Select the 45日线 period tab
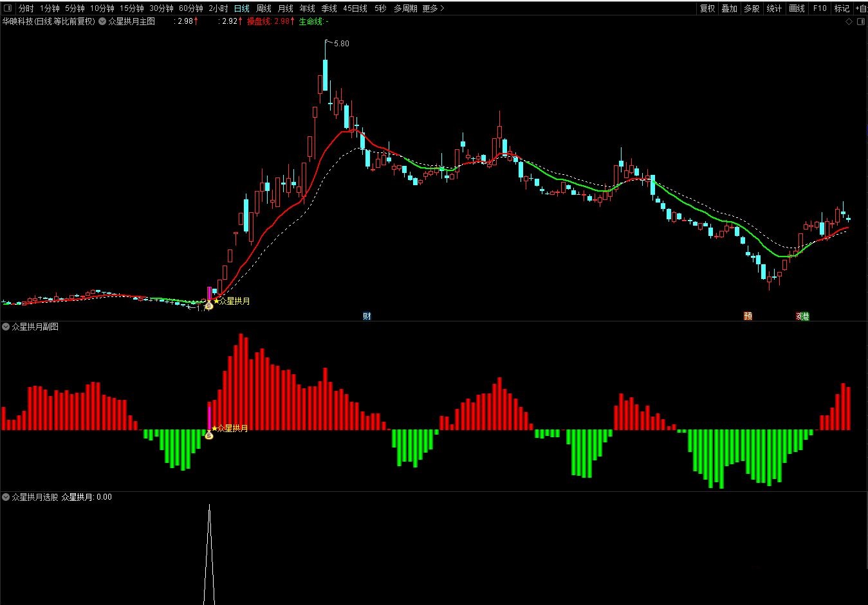The width and height of the screenshot is (868, 605). [x=355, y=8]
